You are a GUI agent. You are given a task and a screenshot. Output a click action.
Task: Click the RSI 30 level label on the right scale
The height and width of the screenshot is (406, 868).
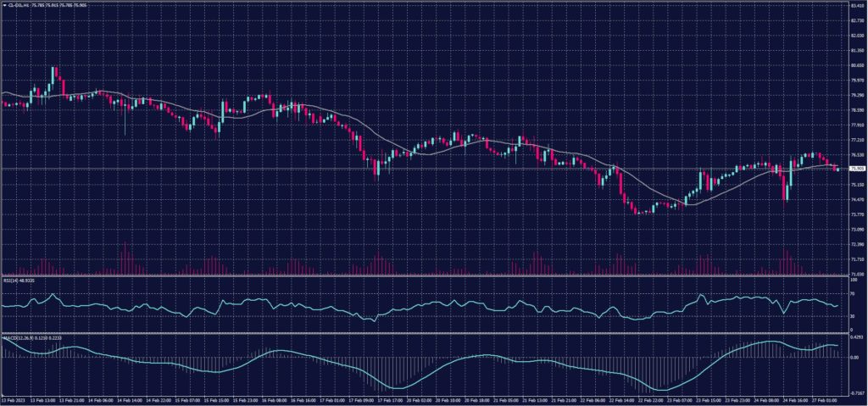tap(852, 315)
